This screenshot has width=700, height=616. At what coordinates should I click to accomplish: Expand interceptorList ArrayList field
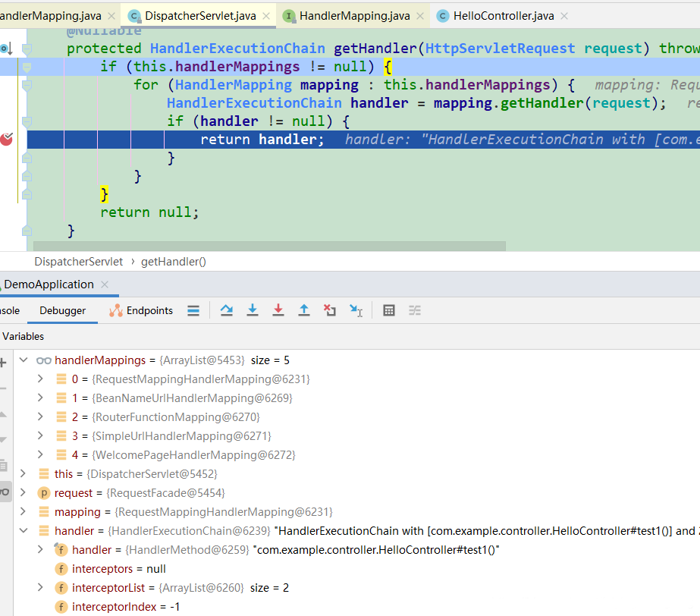coord(40,587)
